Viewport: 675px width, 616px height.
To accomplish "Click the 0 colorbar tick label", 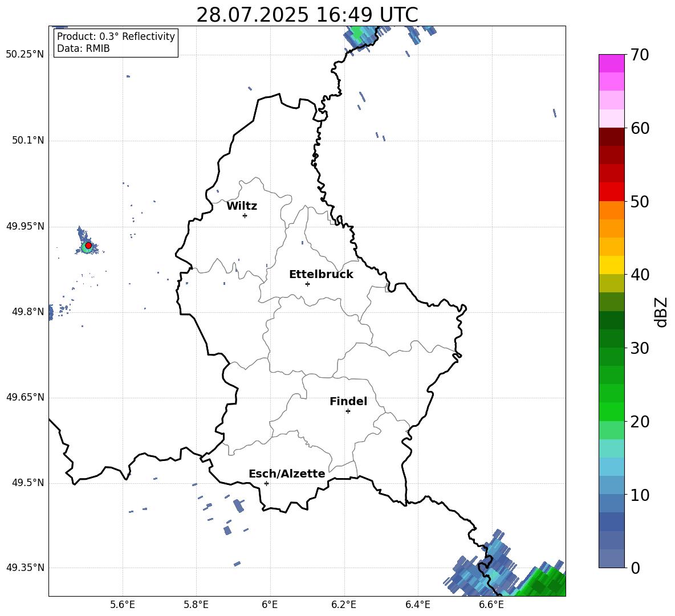I will click(635, 568).
